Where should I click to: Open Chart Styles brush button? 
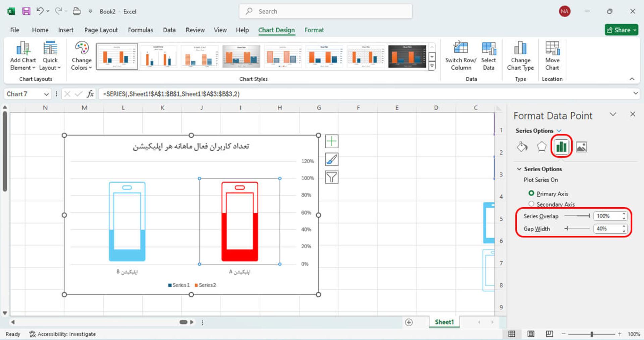click(332, 159)
